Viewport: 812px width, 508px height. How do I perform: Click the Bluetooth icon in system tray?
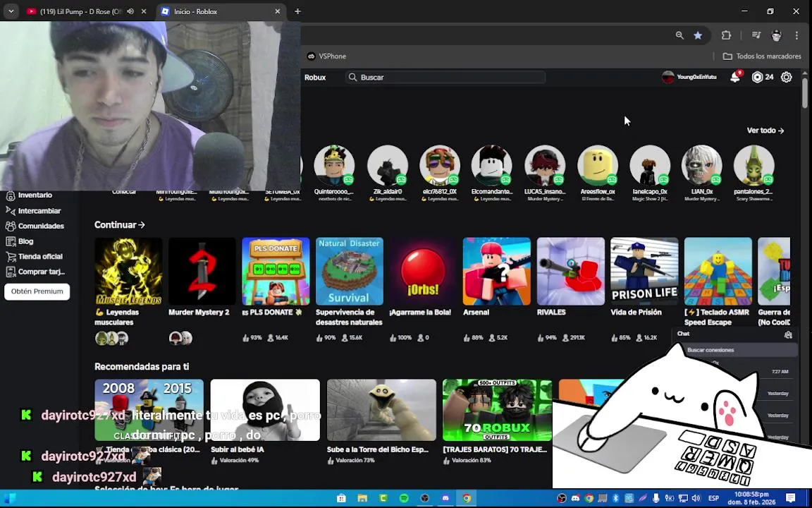616,498
